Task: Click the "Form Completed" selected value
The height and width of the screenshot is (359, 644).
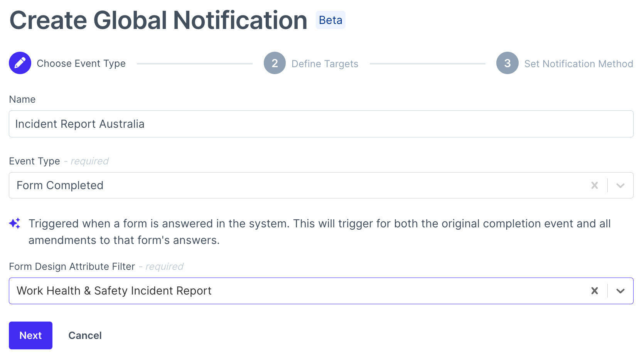Action: 60,185
